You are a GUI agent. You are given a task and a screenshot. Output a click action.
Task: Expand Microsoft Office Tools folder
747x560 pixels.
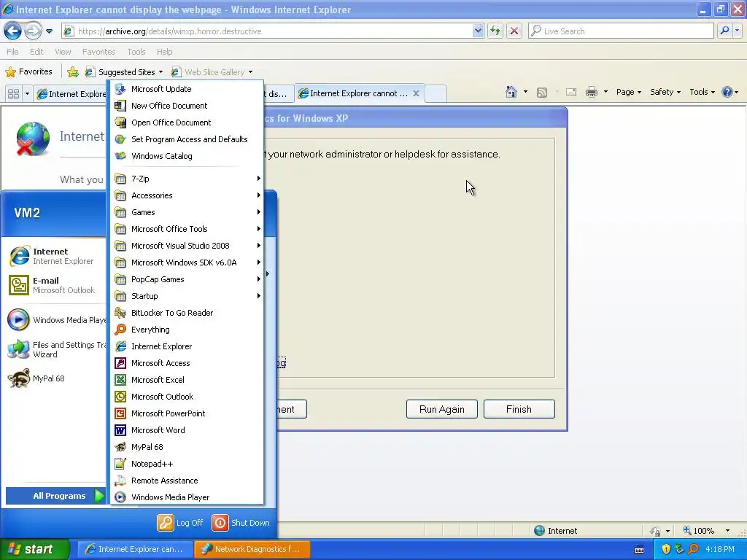pos(187,229)
